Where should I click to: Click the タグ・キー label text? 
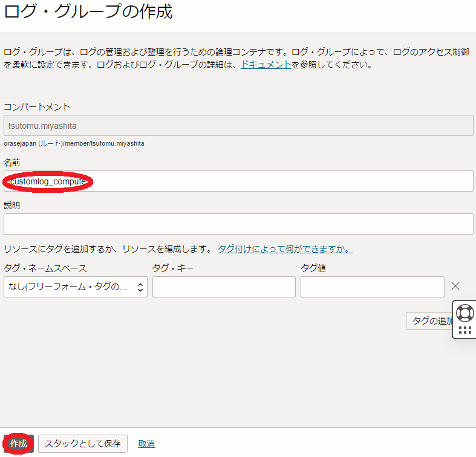(x=173, y=268)
